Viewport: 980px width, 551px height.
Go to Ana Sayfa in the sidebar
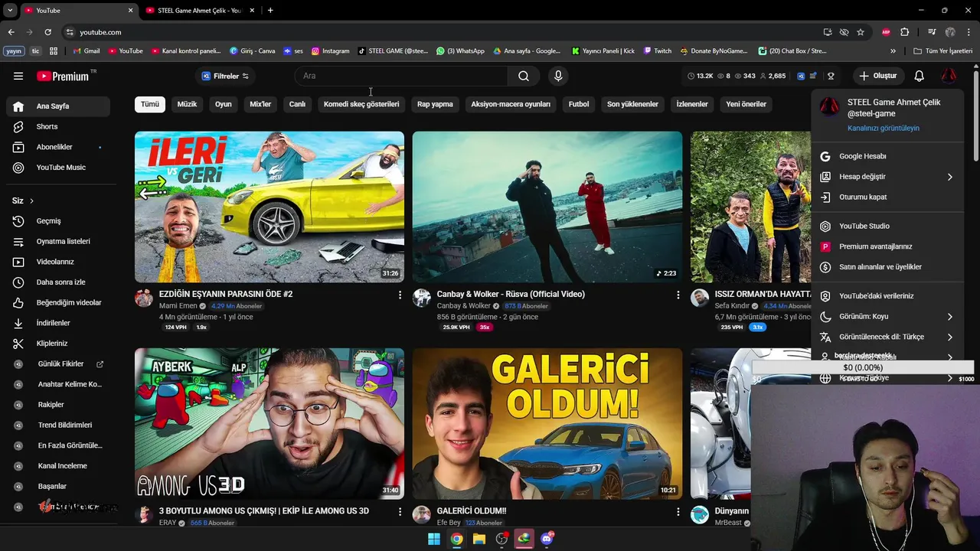pyautogui.click(x=58, y=106)
